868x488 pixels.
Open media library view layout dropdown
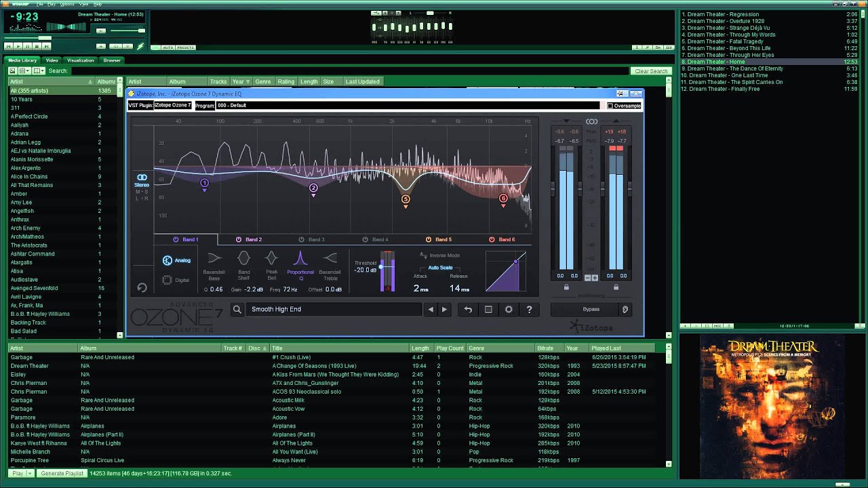tap(24, 70)
